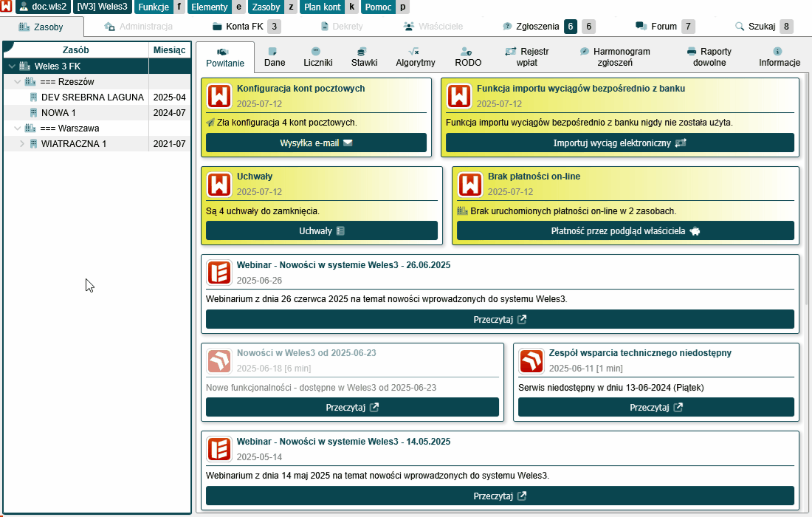
Task: Click the Miesiąc column header
Action: click(x=169, y=49)
